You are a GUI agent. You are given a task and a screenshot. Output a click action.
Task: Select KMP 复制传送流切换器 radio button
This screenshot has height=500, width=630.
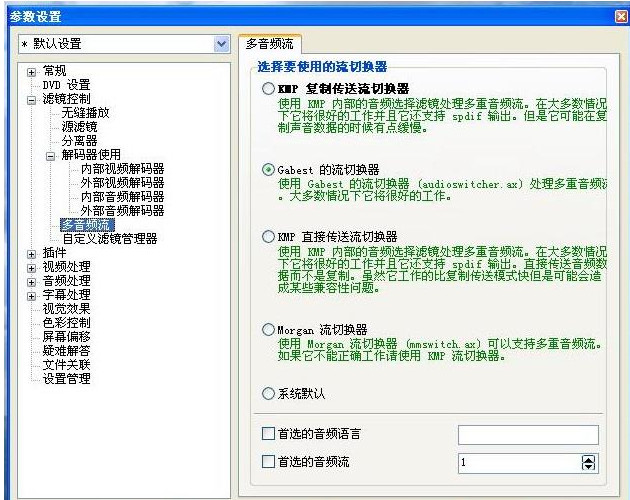tap(267, 89)
